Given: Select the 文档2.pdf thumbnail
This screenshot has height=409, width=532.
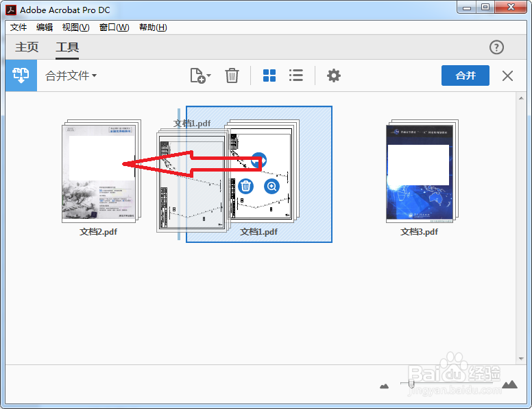Looking at the screenshot, I should (x=101, y=171).
